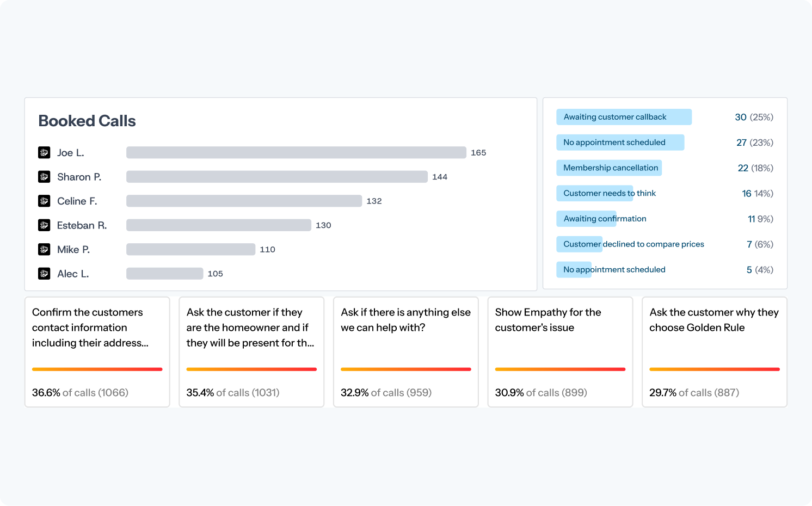Viewport: 812px width, 506px height.
Task: Click the name Celine F.
Action: coord(77,201)
